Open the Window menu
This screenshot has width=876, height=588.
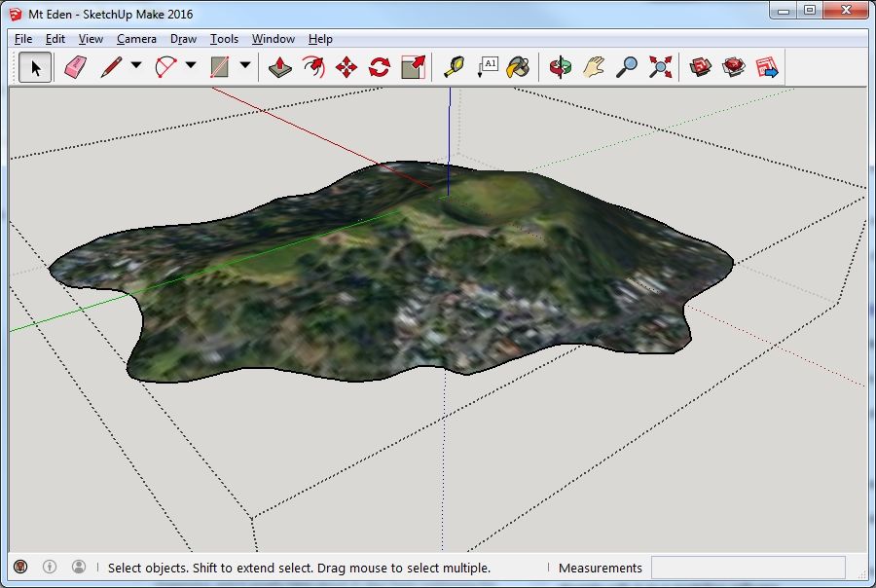273,39
